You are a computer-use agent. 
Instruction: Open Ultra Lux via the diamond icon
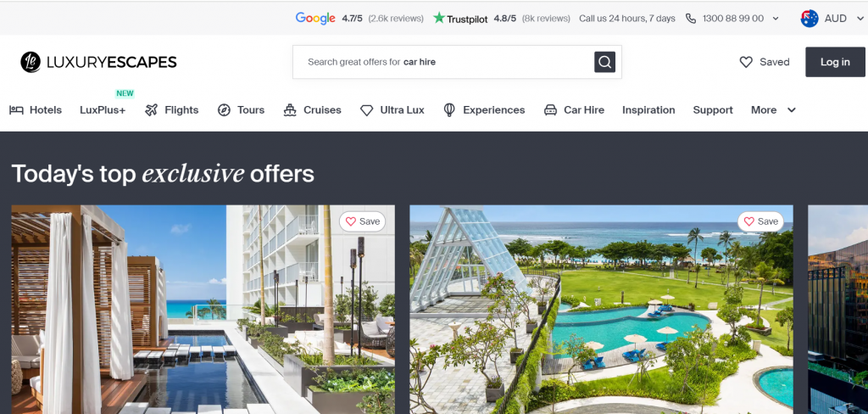click(x=366, y=110)
